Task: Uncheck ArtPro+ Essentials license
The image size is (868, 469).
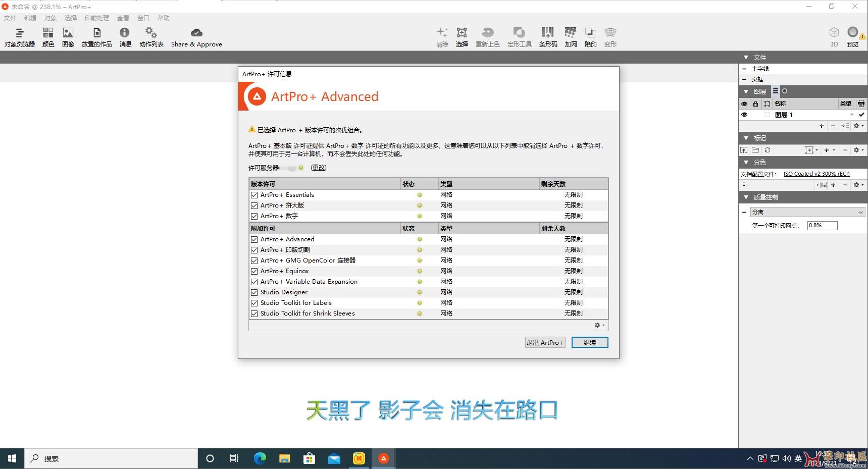Action: pyautogui.click(x=254, y=195)
